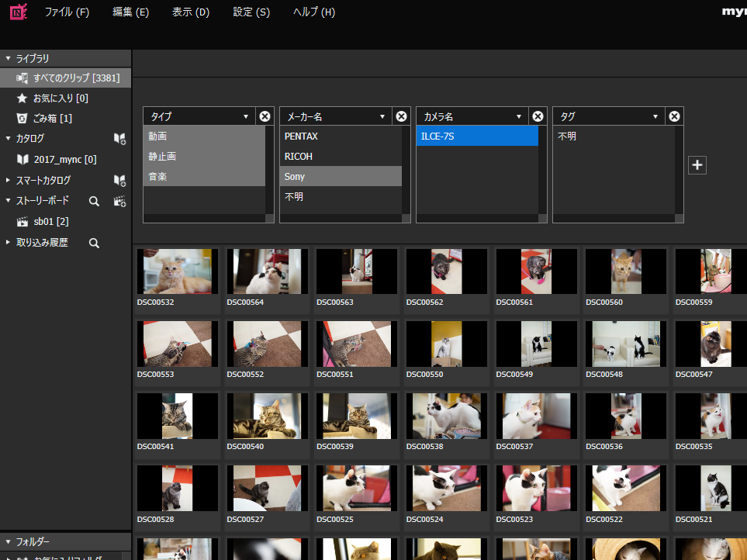Select ILCE-7S camera entry

coord(477,137)
